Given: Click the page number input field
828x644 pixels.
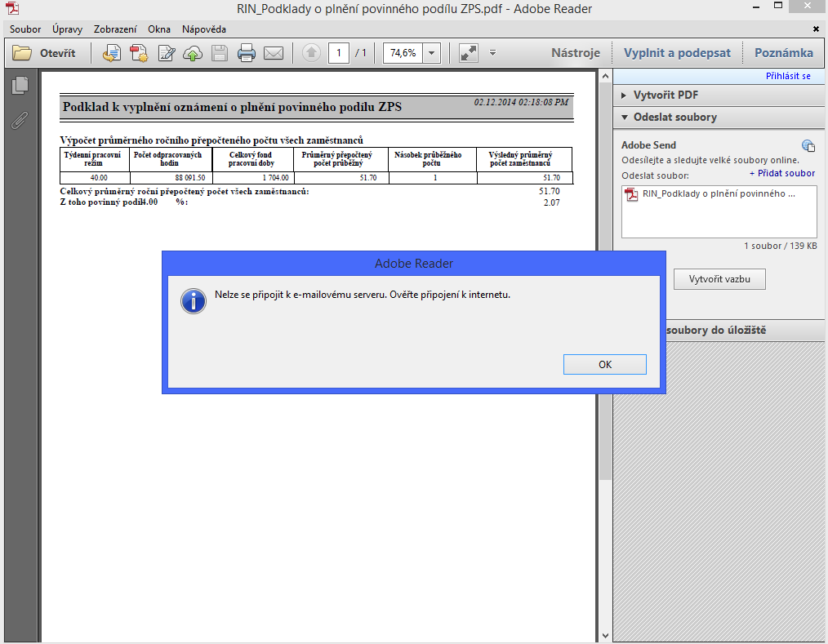Looking at the screenshot, I should (x=339, y=53).
